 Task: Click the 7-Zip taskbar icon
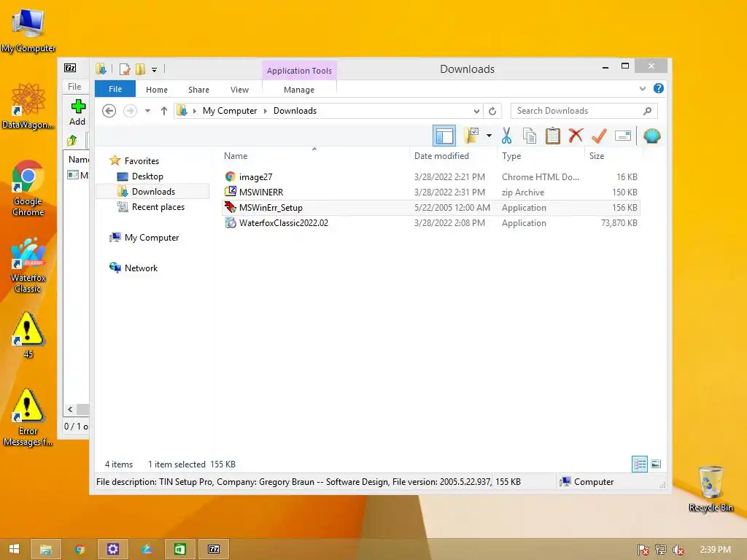coord(214,549)
